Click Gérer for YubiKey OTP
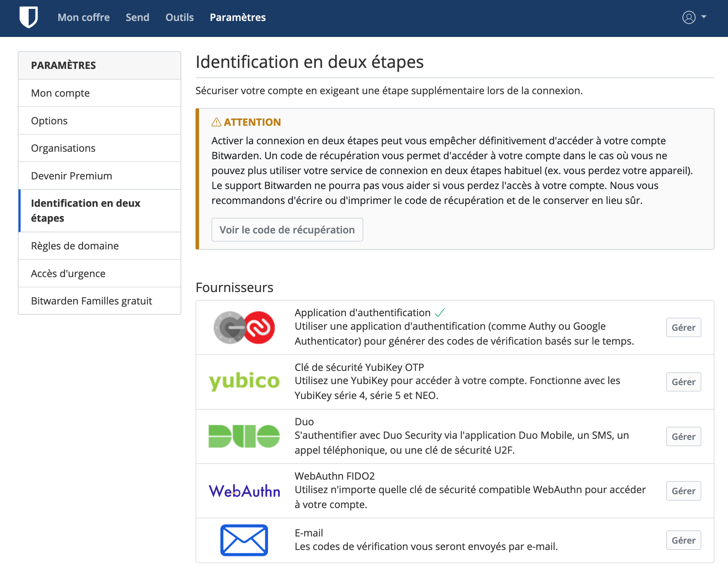 pos(683,382)
